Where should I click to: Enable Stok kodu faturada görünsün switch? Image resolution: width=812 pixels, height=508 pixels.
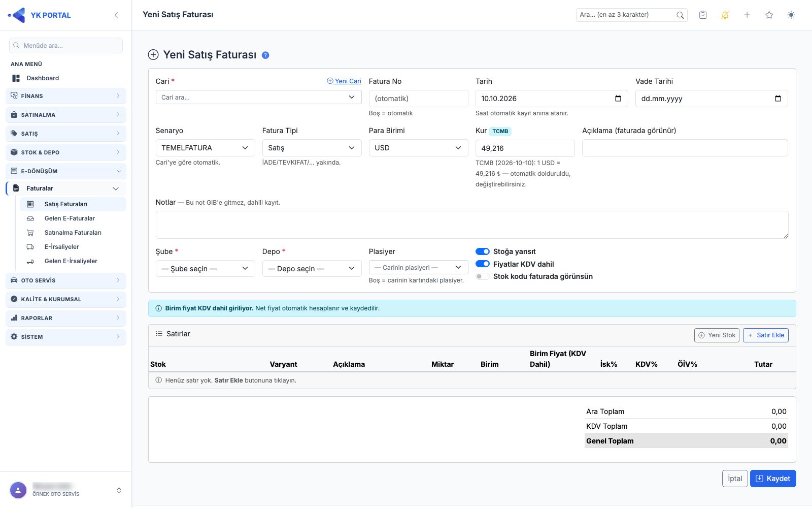coord(483,276)
